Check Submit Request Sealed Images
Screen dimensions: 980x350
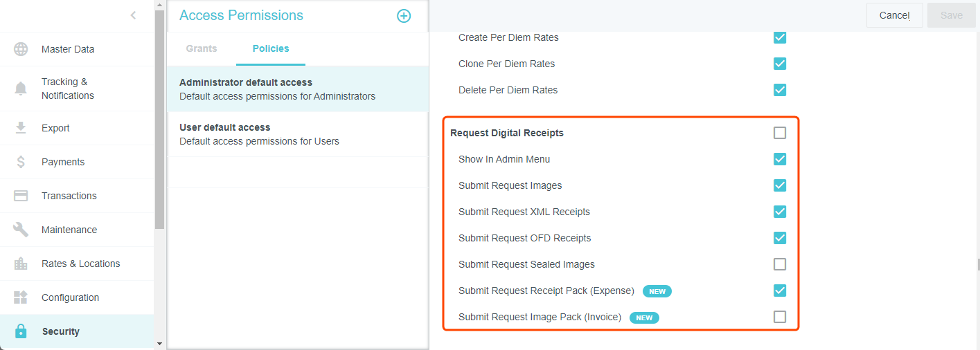(780, 264)
